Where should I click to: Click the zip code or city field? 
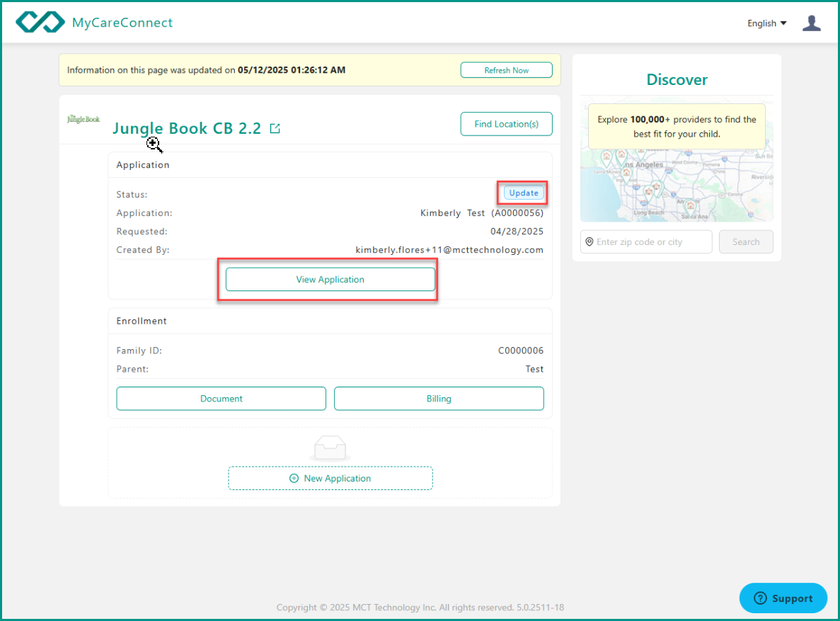pyautogui.click(x=646, y=242)
